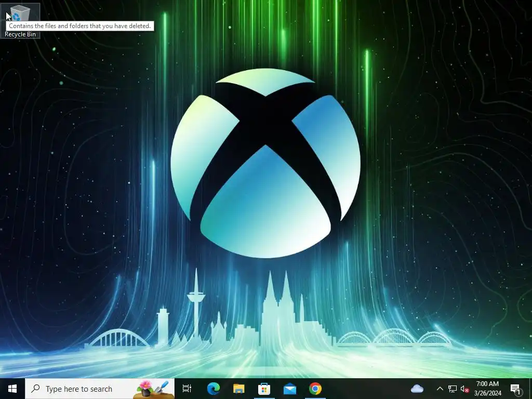This screenshot has height=399, width=532.
Task: Expand the hidden system tray icons
Action: click(x=440, y=389)
